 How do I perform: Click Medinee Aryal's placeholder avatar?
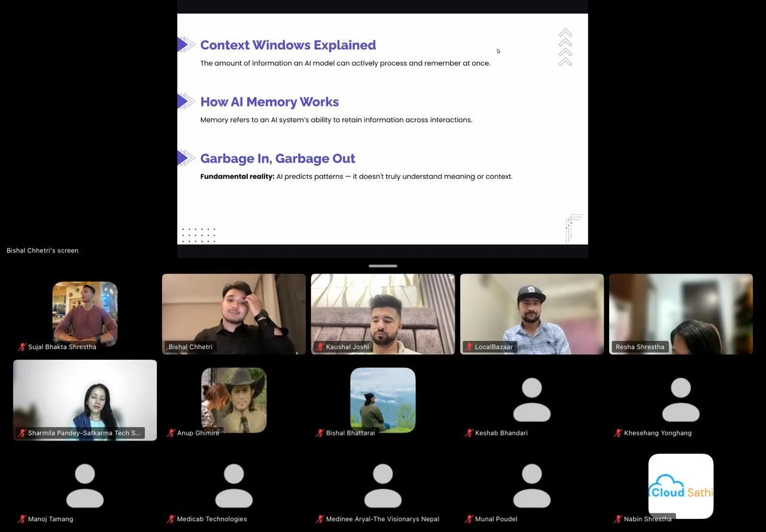coord(383,486)
